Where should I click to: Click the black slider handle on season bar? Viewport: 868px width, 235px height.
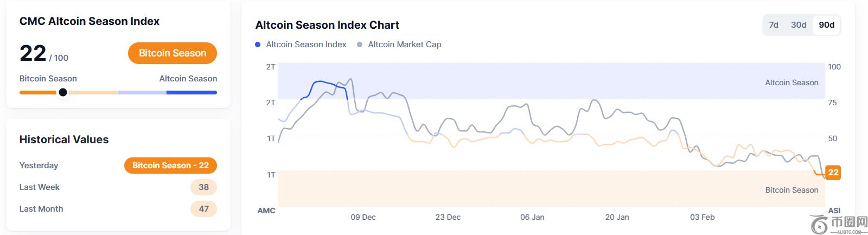click(63, 92)
